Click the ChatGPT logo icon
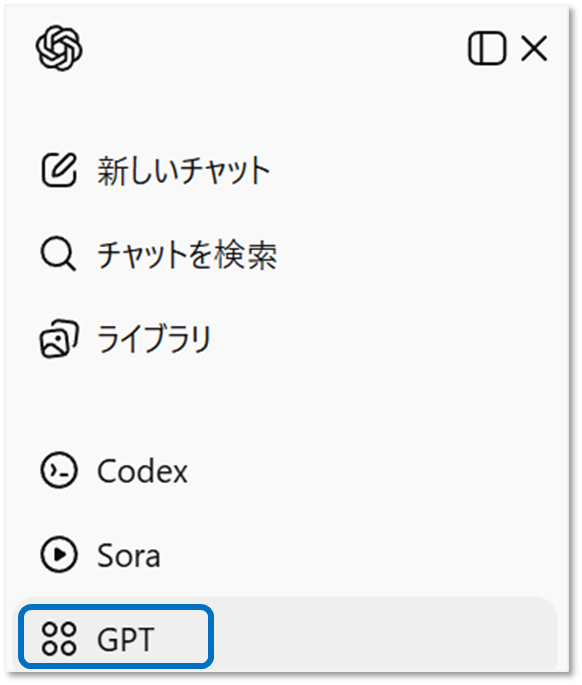This screenshot has width=582, height=685. 59,48
